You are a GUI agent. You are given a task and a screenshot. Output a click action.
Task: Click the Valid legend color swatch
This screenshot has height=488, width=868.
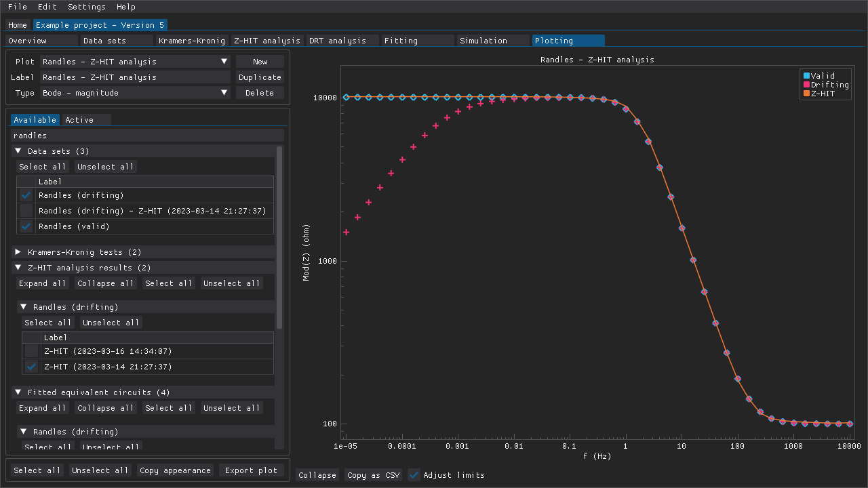coord(806,76)
